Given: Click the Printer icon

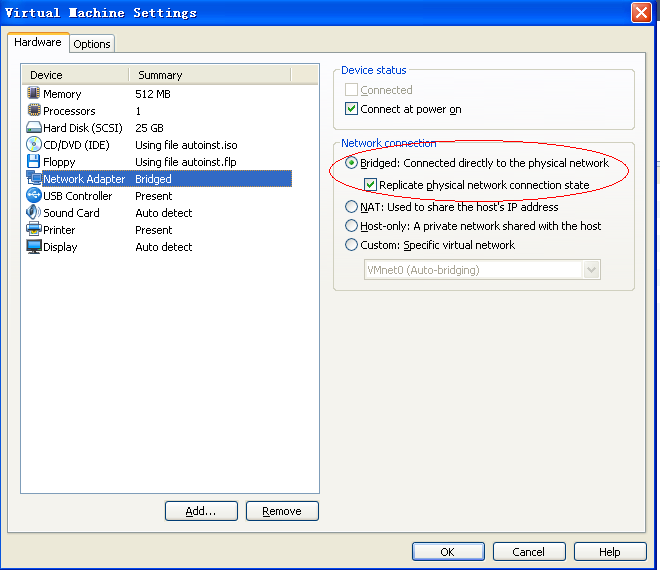Looking at the screenshot, I should tap(34, 229).
